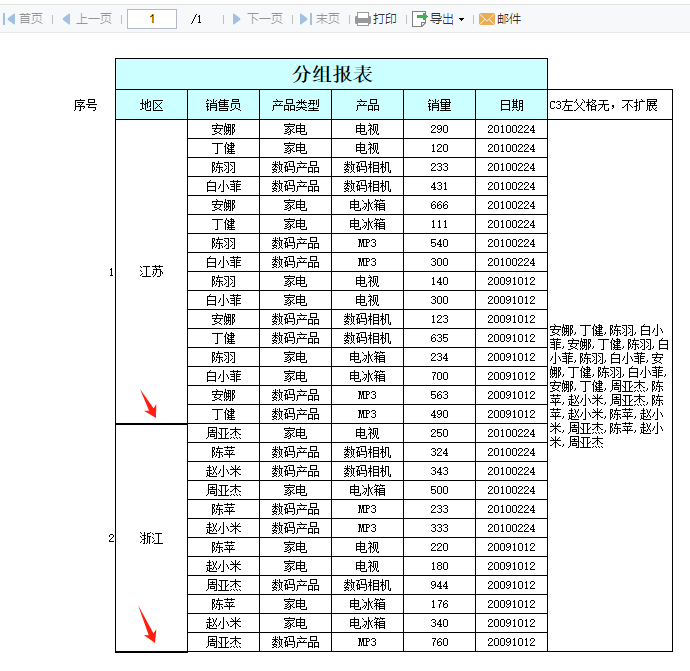Screen dimensions: 690x671
Task: Click sales value 635
Action: pyautogui.click(x=439, y=338)
